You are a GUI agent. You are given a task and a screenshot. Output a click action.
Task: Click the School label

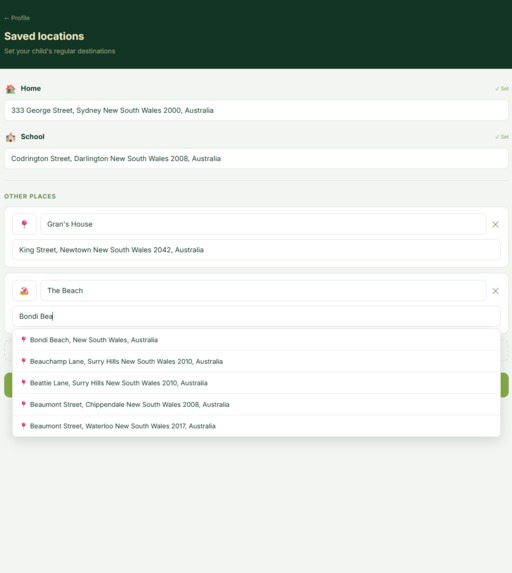coord(33,137)
